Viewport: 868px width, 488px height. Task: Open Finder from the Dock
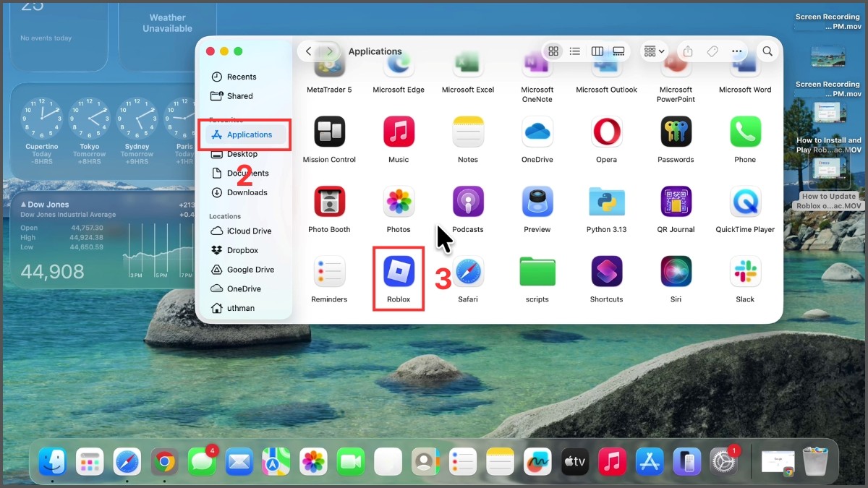coord(52,461)
